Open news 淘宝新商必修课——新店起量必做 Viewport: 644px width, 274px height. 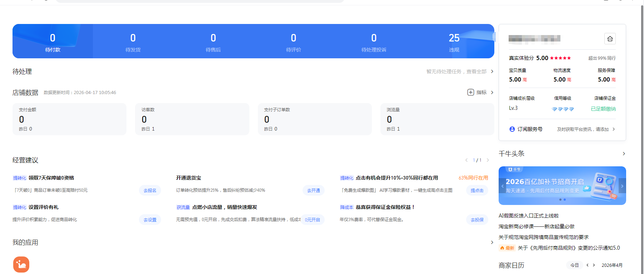tap(536, 226)
